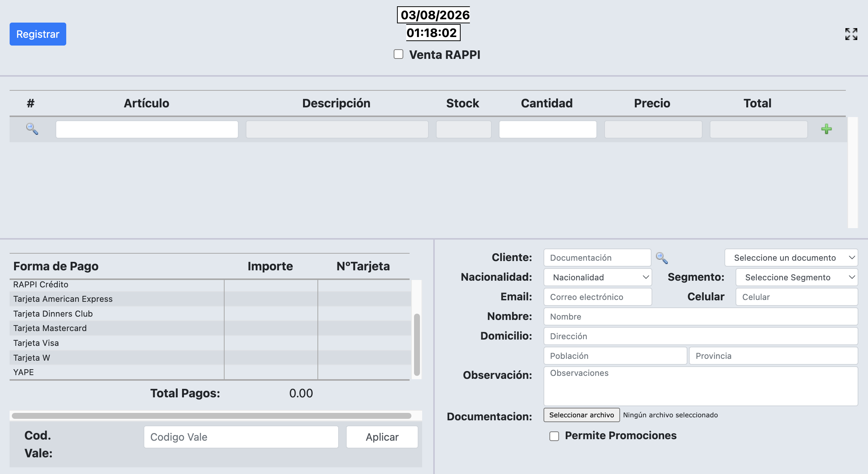Viewport: 868px width, 474px height.
Task: Click the Seleccionar archivo button
Action: click(x=581, y=415)
